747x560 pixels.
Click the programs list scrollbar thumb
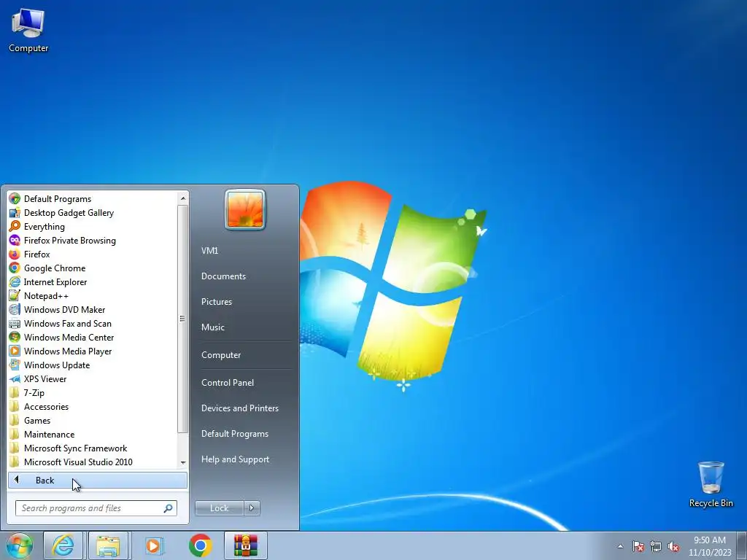(182, 319)
